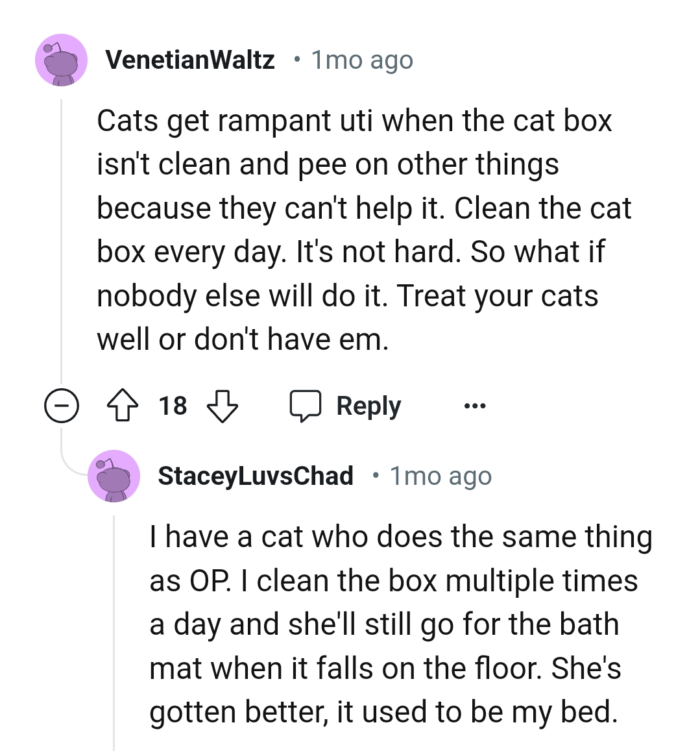Viewport: 700px width, 751px height.
Task: Downvote VenetianWaltz's comment
Action: [223, 406]
